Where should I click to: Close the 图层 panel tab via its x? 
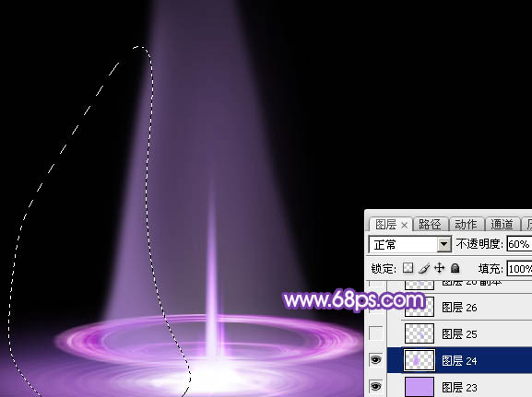pos(404,225)
